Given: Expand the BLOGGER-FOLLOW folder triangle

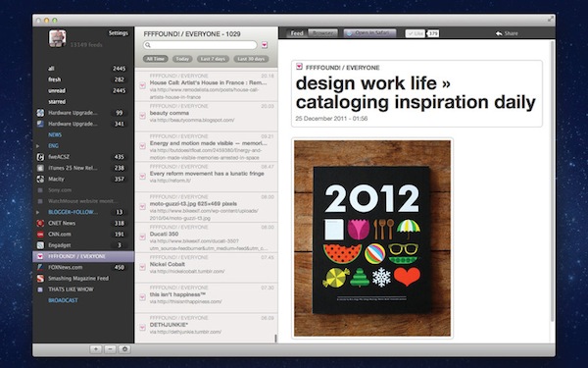Looking at the screenshot, I should tap(37, 212).
